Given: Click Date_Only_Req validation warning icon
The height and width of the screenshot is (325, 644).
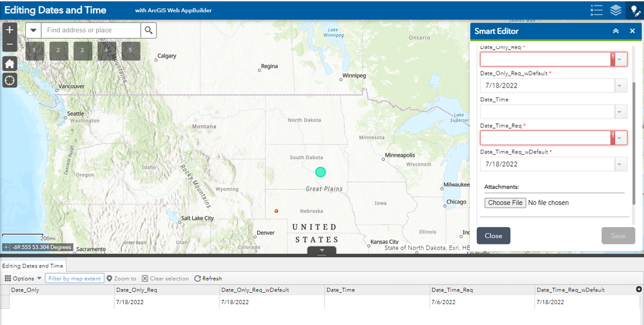Looking at the screenshot, I should [x=613, y=59].
